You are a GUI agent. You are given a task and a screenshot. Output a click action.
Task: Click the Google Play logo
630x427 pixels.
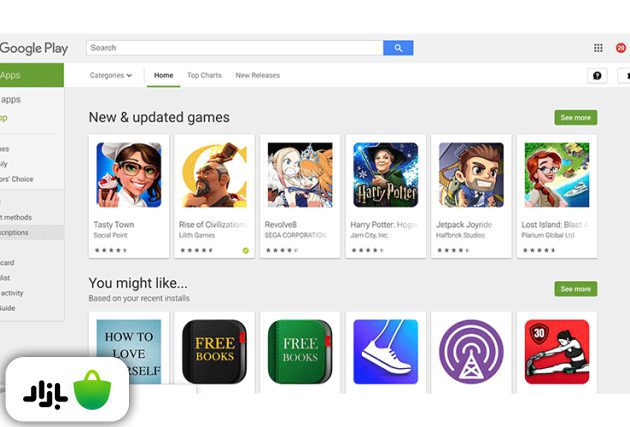(34, 48)
